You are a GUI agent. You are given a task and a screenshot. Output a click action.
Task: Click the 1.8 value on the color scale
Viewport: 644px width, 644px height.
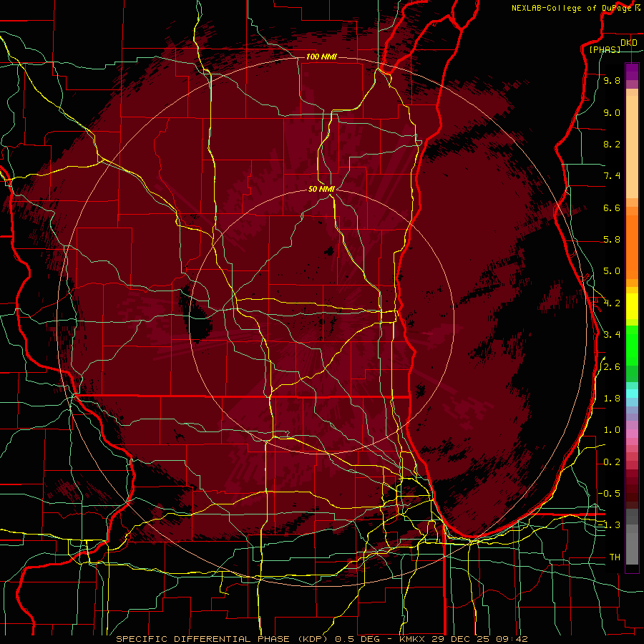coord(612,399)
